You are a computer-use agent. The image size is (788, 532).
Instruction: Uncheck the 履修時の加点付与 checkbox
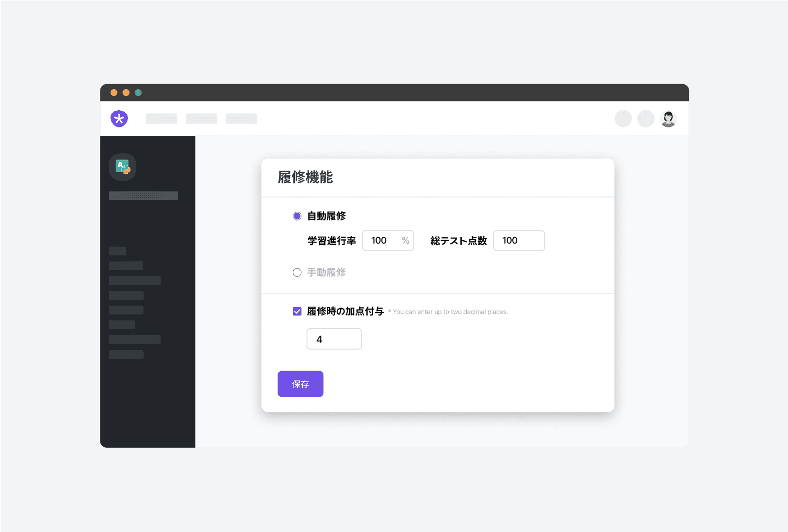coord(297,311)
